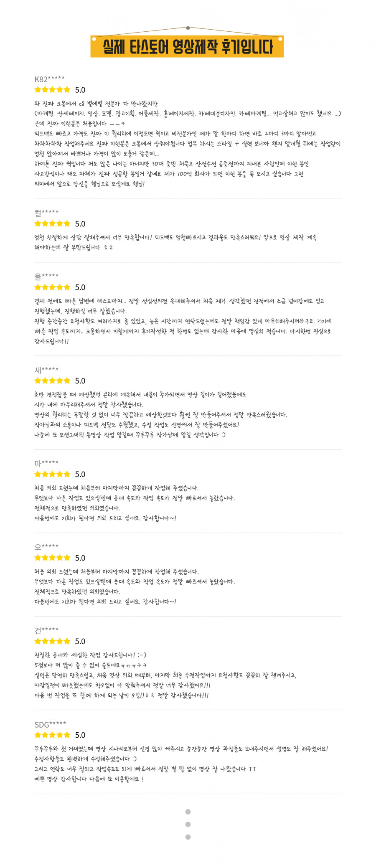Click the pin at the banner's hanging string
The image size is (376, 868).
(x=188, y=28)
